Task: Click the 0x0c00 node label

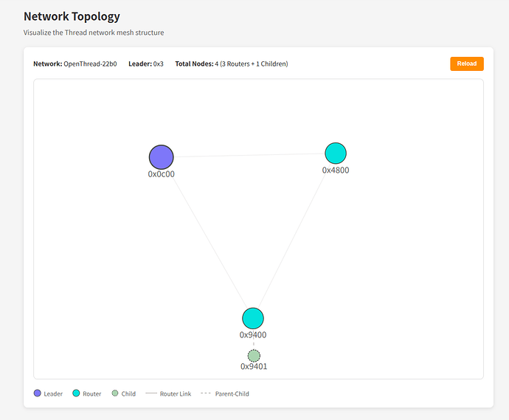Action: 162,174
